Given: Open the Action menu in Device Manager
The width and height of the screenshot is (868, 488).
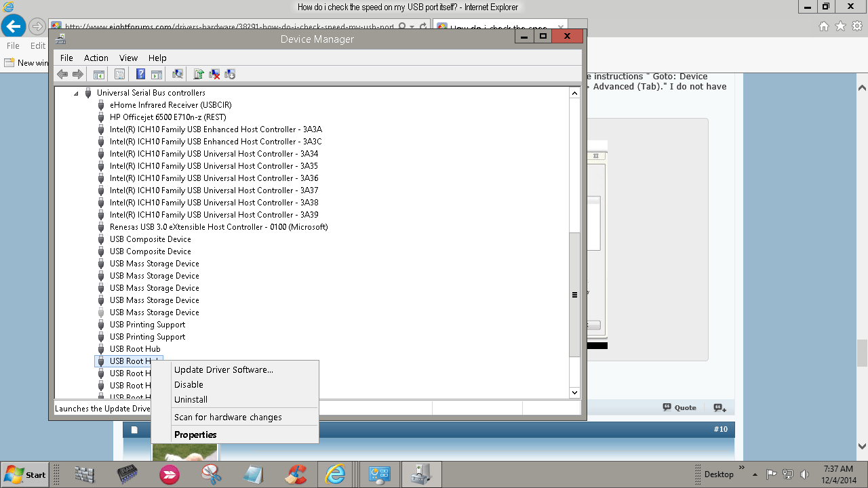Looking at the screenshot, I should [96, 58].
